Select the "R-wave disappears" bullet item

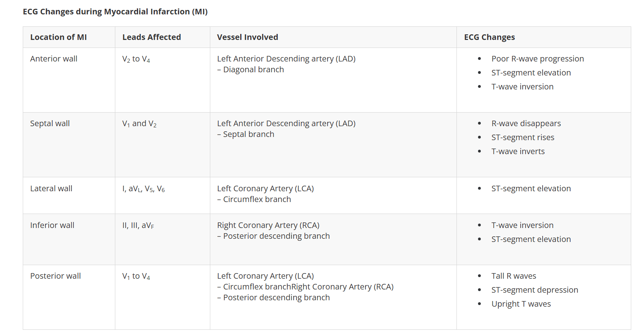coord(526,123)
